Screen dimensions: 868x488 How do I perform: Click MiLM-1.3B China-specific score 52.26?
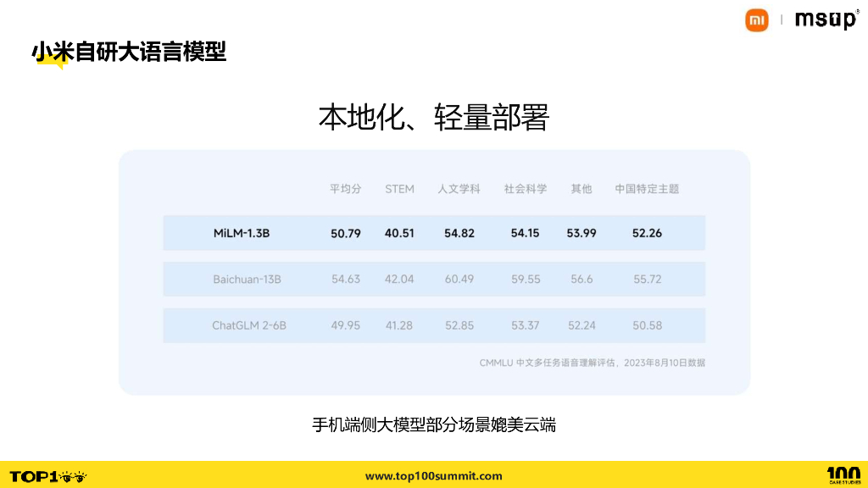(x=647, y=234)
